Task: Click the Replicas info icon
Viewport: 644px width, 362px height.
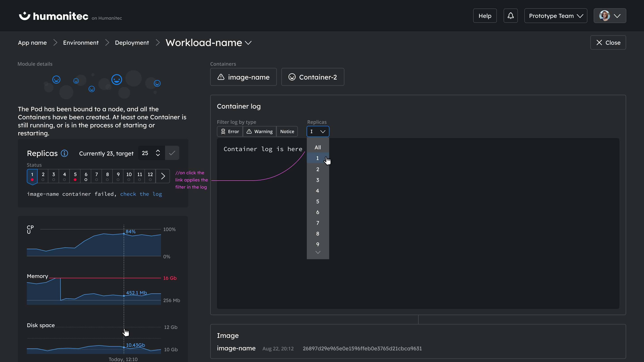Action: [x=64, y=153]
